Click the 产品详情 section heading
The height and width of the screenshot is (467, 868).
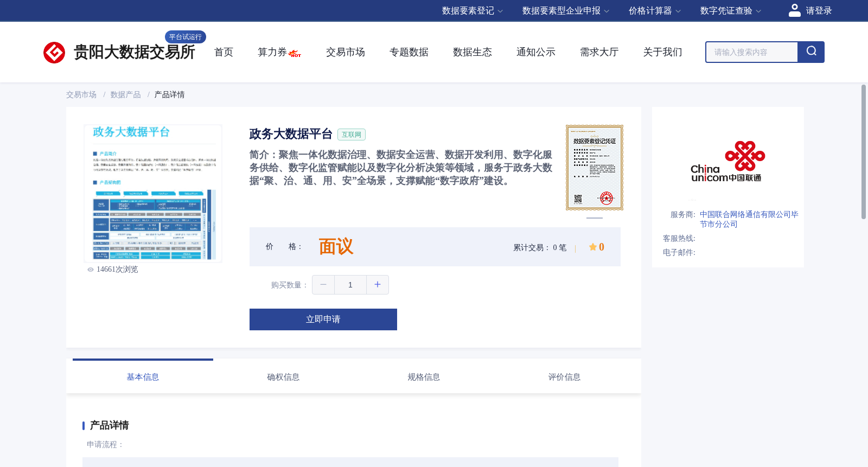109,425
